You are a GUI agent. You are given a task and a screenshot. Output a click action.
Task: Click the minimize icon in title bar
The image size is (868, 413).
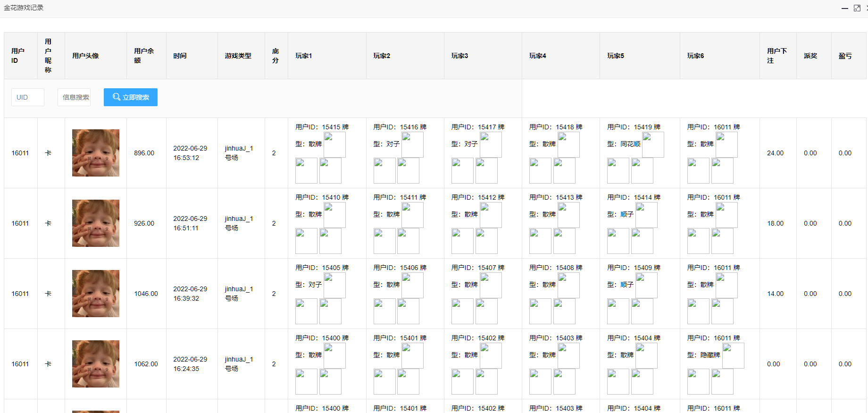[x=844, y=8]
